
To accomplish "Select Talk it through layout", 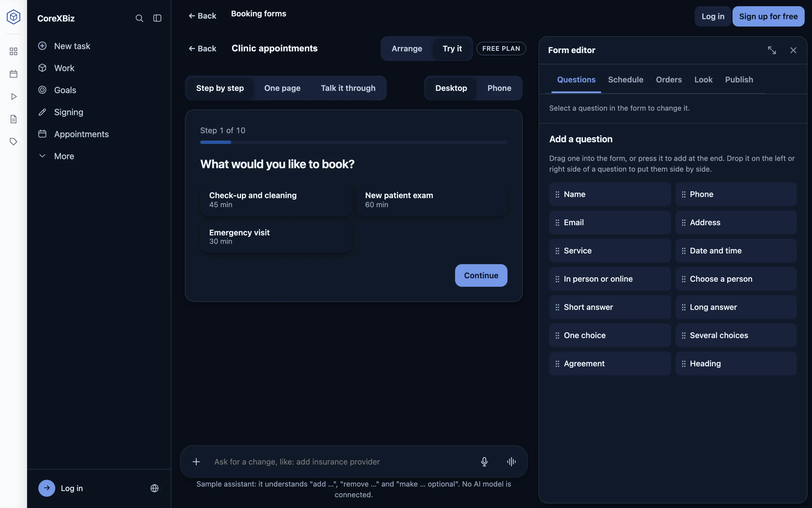I will pos(348,88).
